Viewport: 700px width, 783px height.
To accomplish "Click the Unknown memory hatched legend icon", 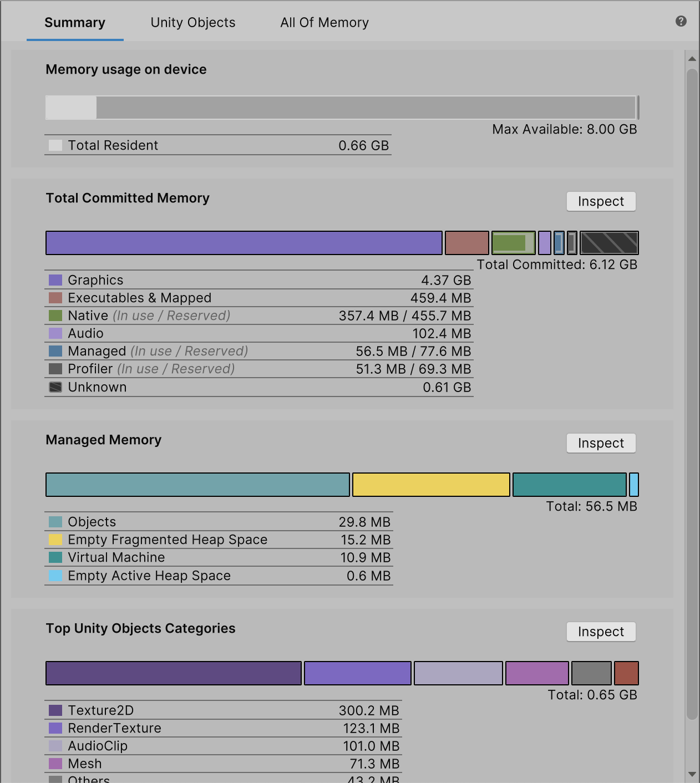I will (x=55, y=387).
